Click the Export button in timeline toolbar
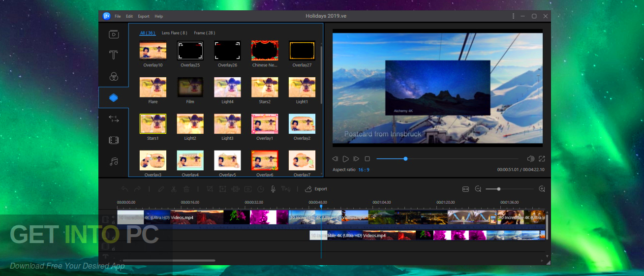 pos(316,189)
